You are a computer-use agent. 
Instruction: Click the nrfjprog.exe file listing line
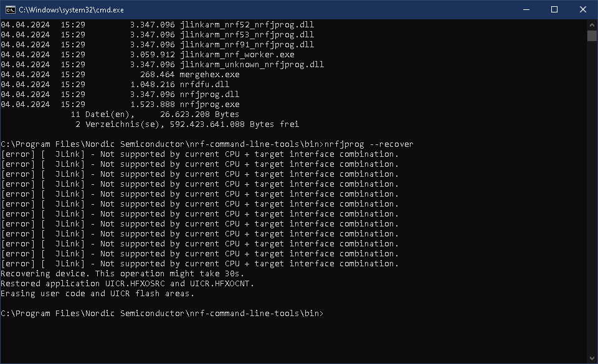coord(120,105)
